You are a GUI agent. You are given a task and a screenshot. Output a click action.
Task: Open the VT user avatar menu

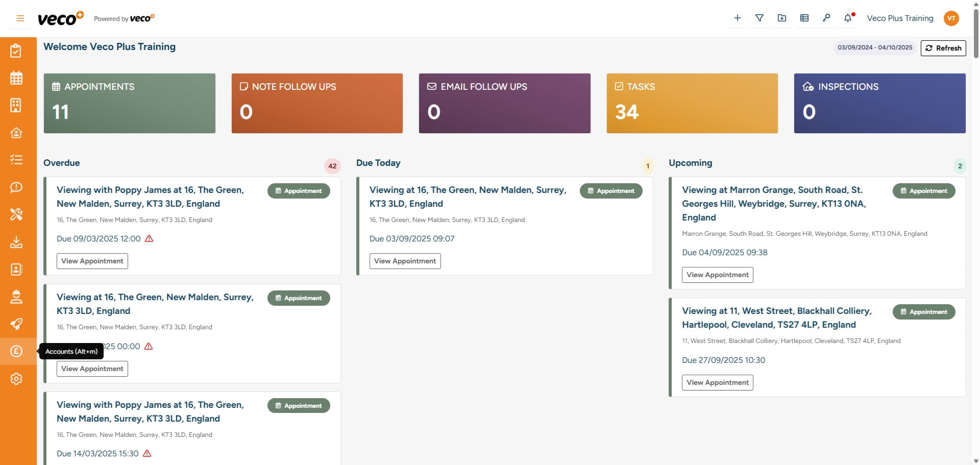[x=951, y=18]
